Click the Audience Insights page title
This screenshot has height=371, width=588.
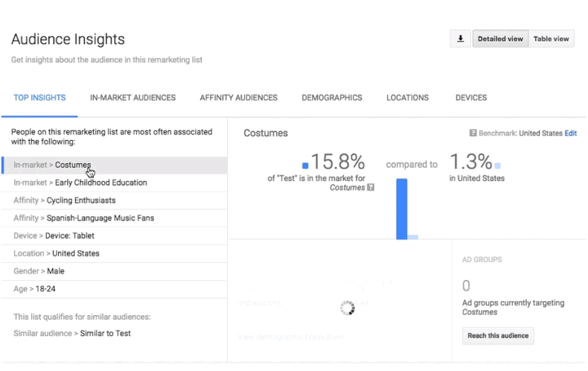[68, 39]
